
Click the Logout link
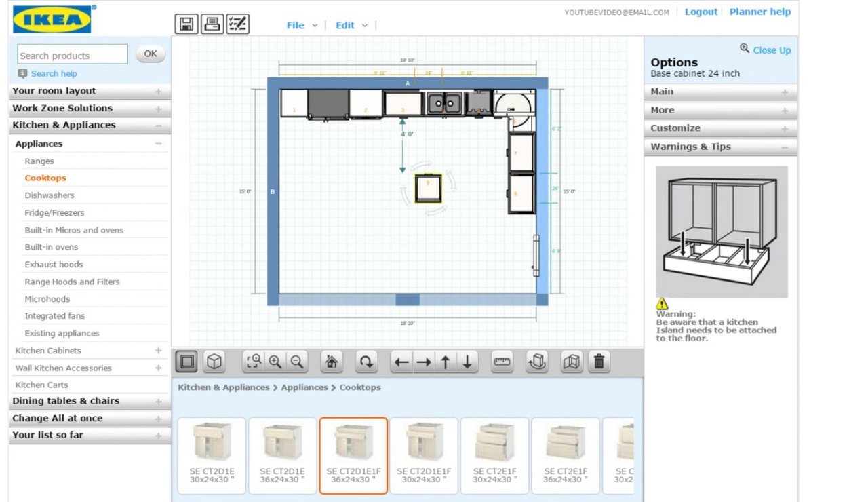point(701,12)
